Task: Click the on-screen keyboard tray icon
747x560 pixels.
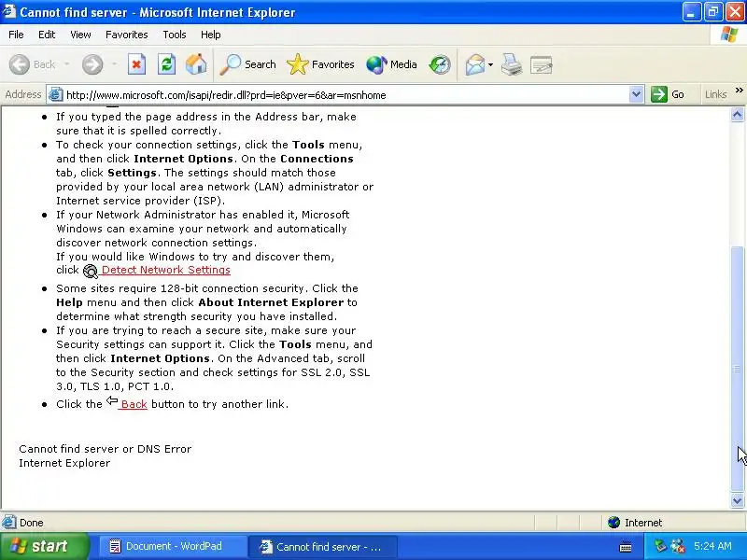Action: (626, 547)
